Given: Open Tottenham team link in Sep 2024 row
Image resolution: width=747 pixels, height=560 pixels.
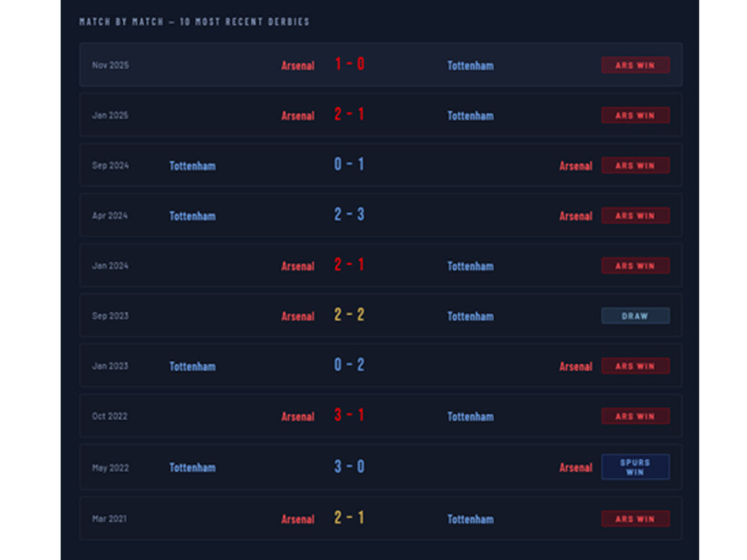Looking at the screenshot, I should (x=193, y=166).
